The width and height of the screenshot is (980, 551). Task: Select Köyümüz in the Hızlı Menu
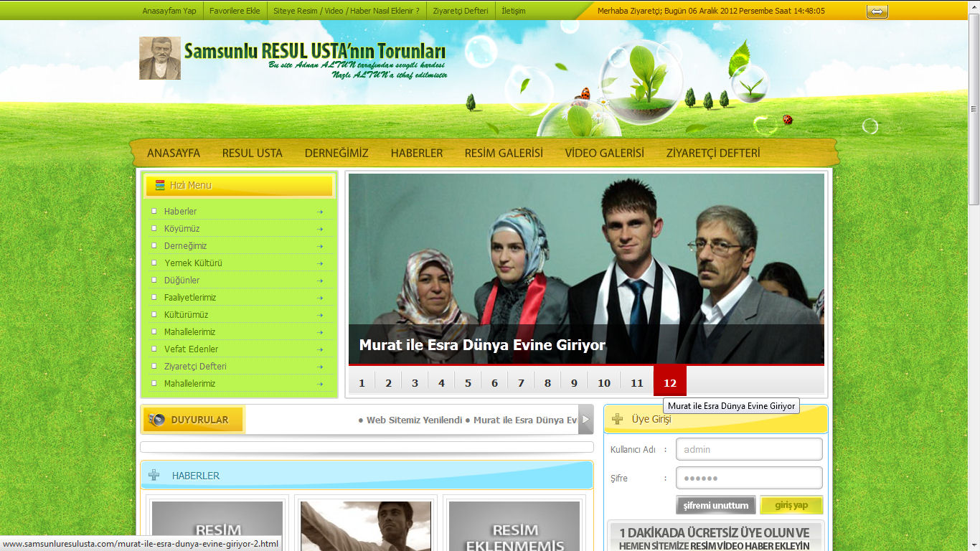click(x=182, y=229)
